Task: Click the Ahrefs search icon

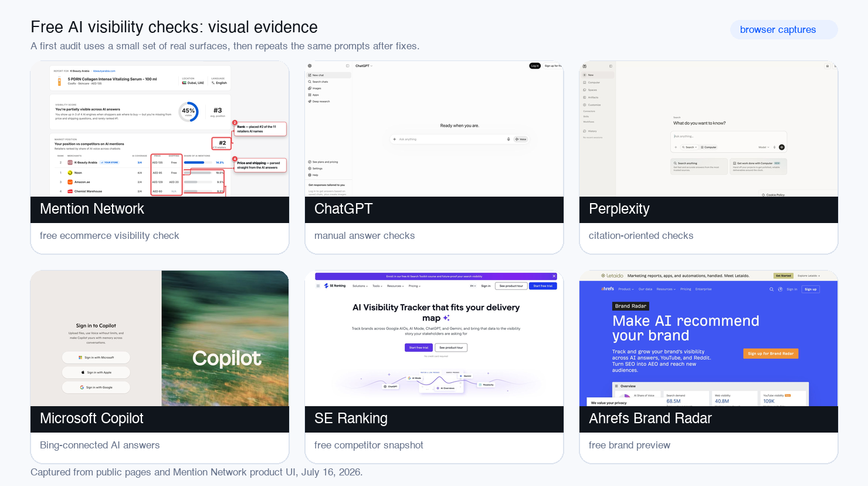Action: coord(772,289)
